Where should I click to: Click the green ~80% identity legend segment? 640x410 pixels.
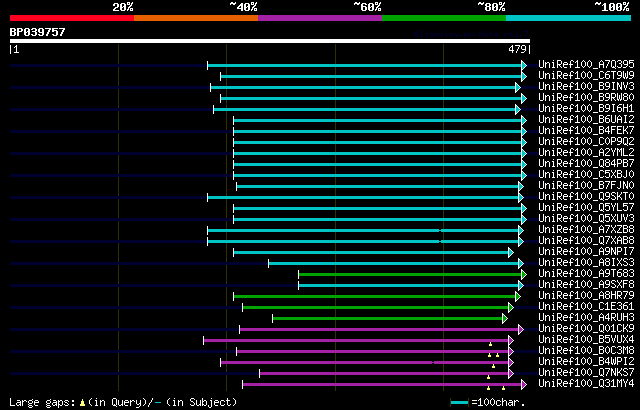(x=444, y=18)
